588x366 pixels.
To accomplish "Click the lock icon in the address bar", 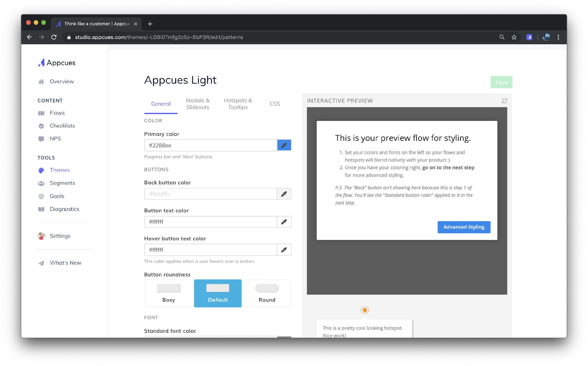I will (69, 37).
